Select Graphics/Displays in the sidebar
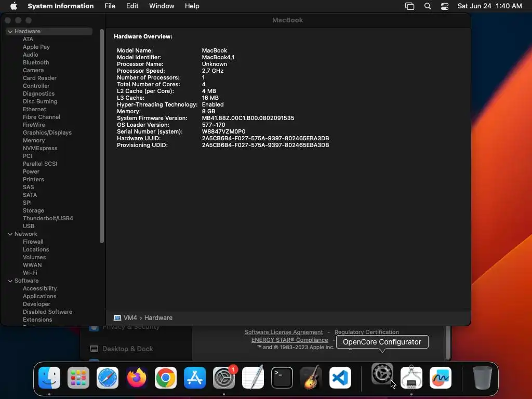The image size is (532, 399). click(47, 132)
